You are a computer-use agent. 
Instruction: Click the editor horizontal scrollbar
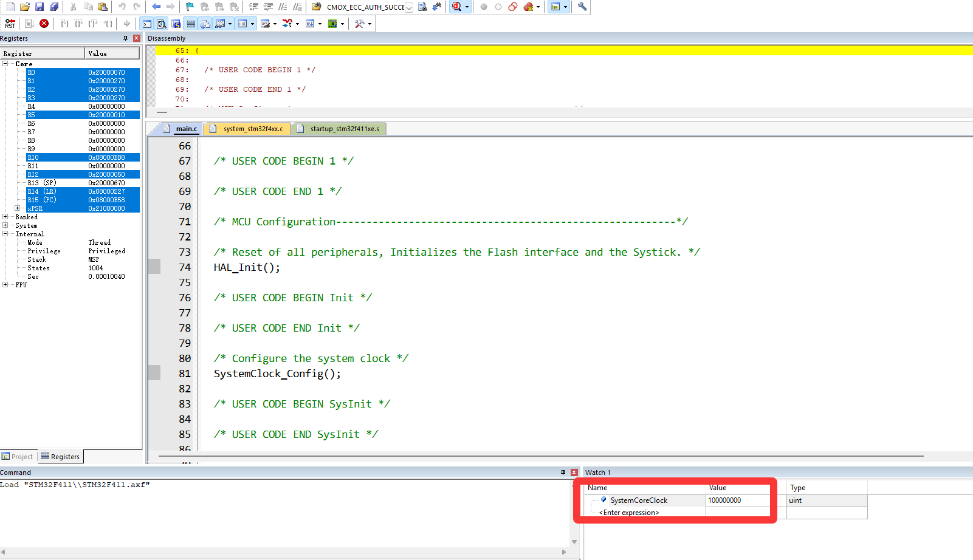click(541, 456)
